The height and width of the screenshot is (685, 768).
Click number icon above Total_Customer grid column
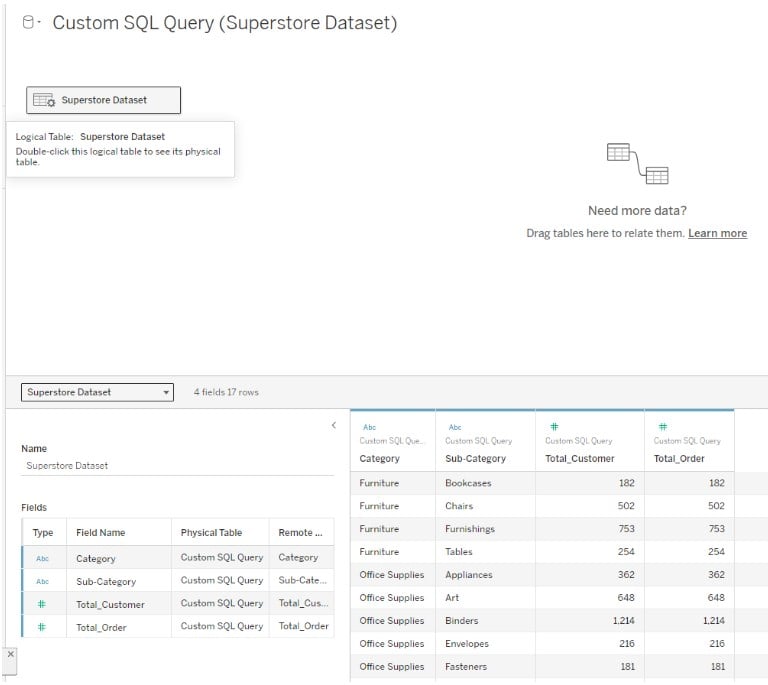(554, 426)
